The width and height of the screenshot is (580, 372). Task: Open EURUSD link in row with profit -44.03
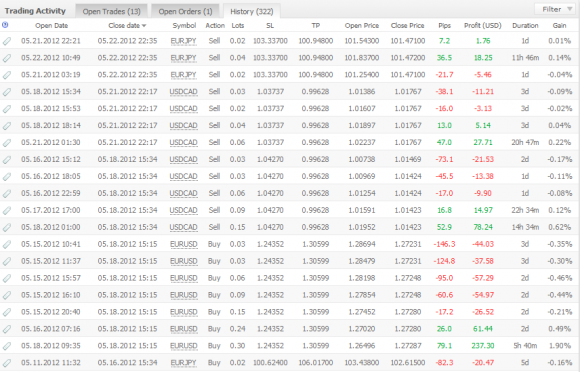[183, 244]
